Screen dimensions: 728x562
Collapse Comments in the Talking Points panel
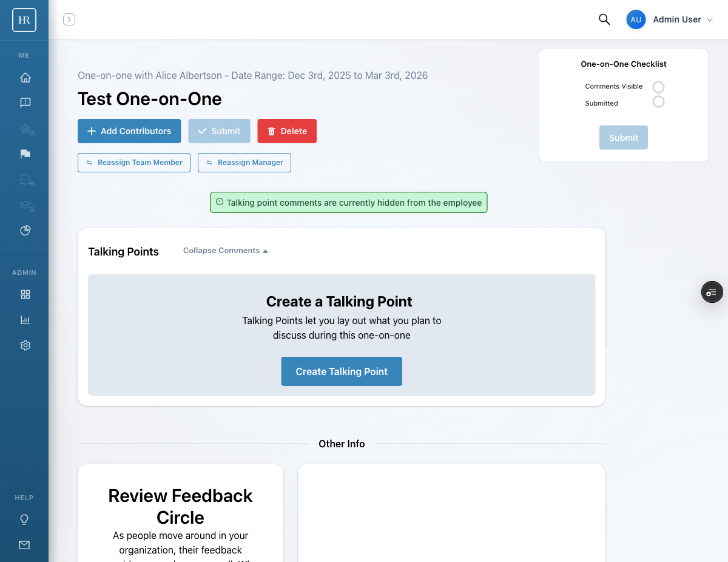point(225,250)
